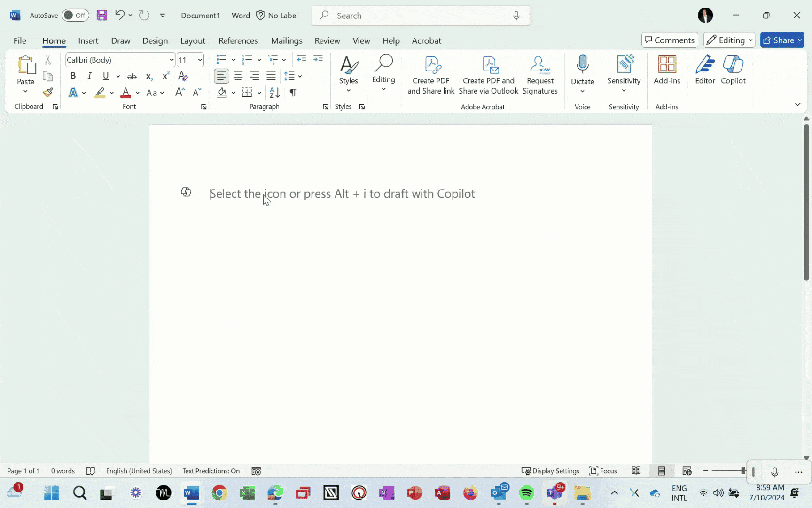Open the File menu
Viewport: 812px width, 508px height.
[x=20, y=40]
